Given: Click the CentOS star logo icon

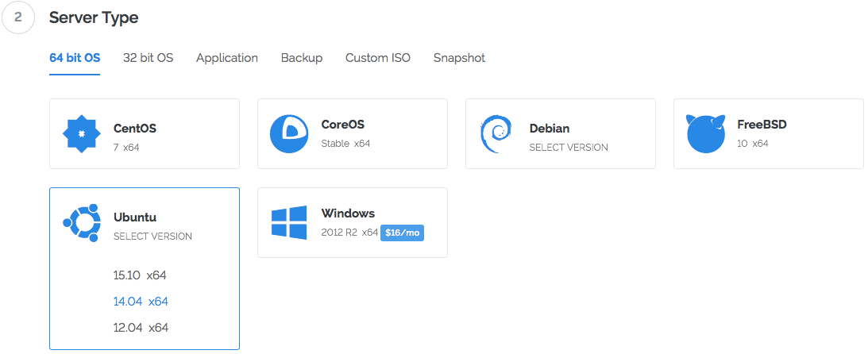Looking at the screenshot, I should click(81, 134).
